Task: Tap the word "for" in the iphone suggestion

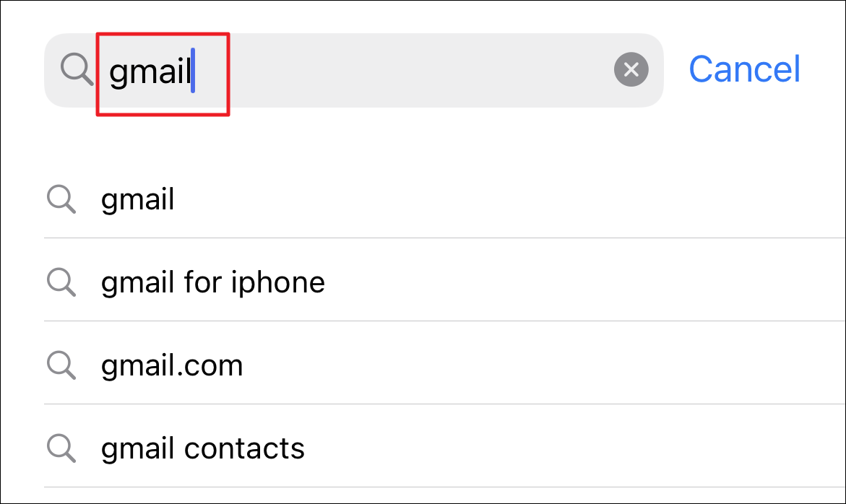Action: (203, 282)
